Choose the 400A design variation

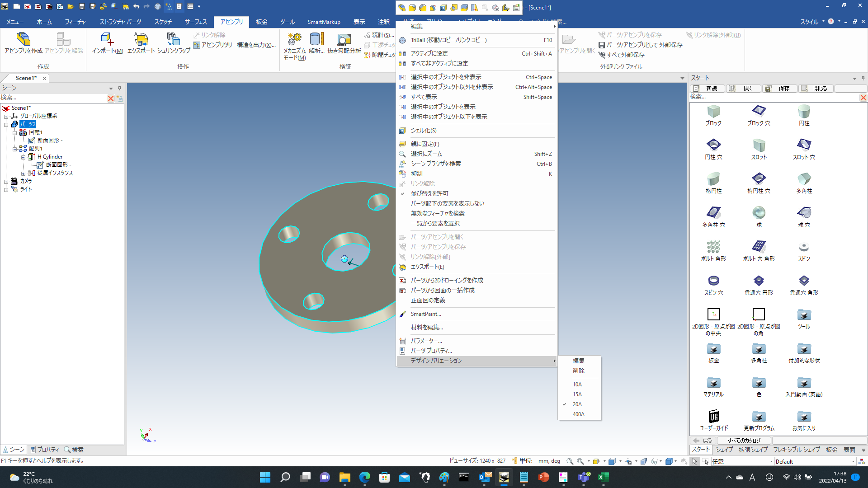tap(578, 414)
